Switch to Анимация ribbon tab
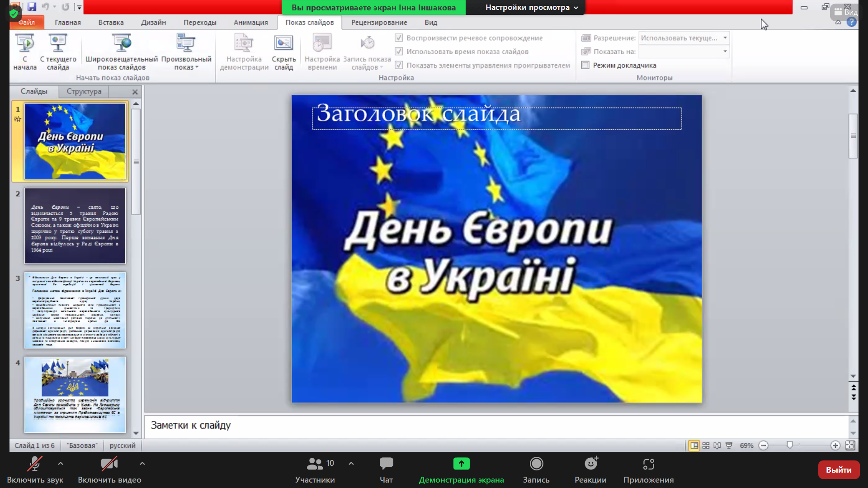 pyautogui.click(x=251, y=22)
